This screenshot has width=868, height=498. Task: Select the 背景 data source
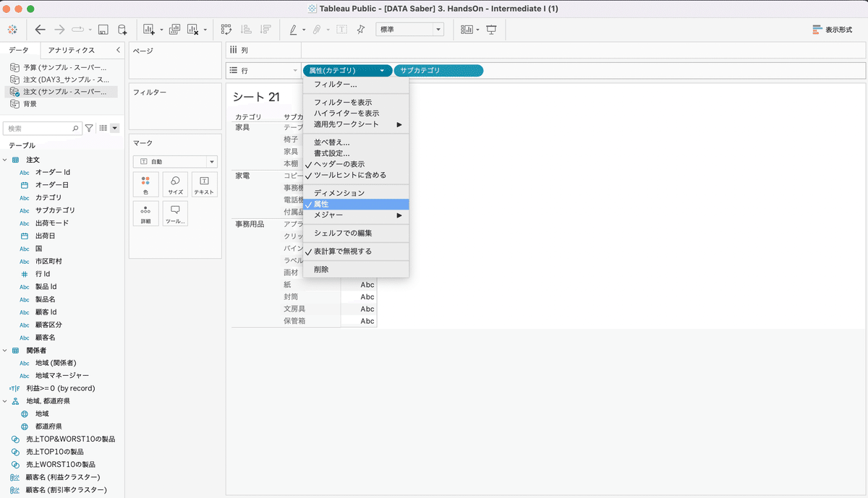30,104
